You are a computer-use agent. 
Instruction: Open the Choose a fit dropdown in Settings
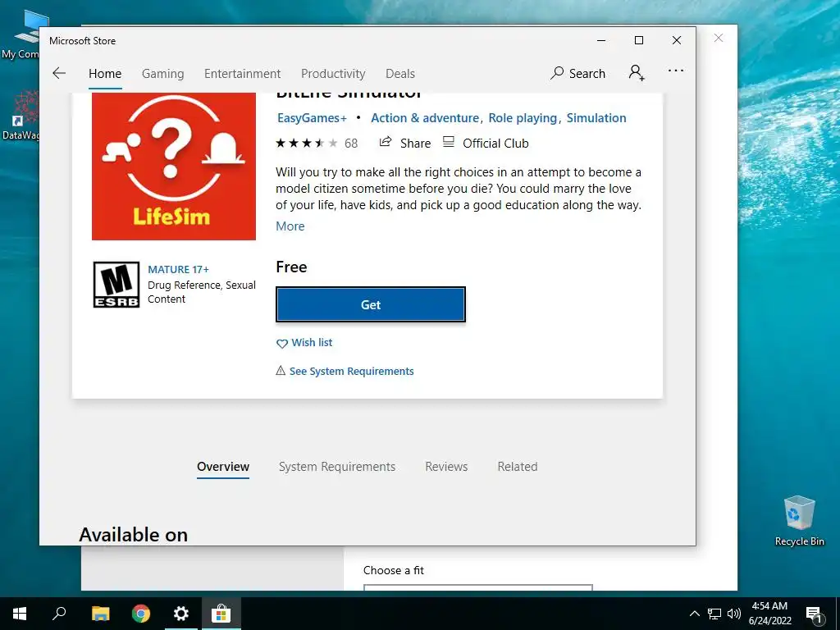478,587
